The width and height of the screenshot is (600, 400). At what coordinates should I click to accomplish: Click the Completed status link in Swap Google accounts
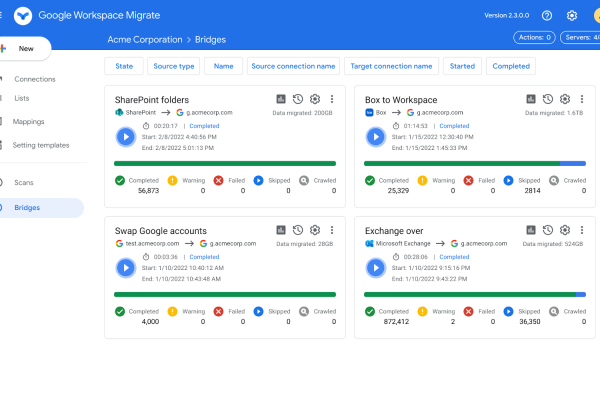tap(204, 257)
